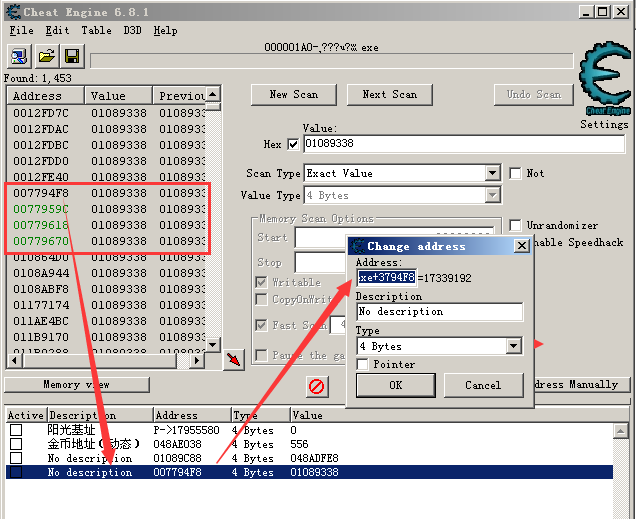Click the New Scan button
This screenshot has width=636, height=519.
tap(294, 95)
